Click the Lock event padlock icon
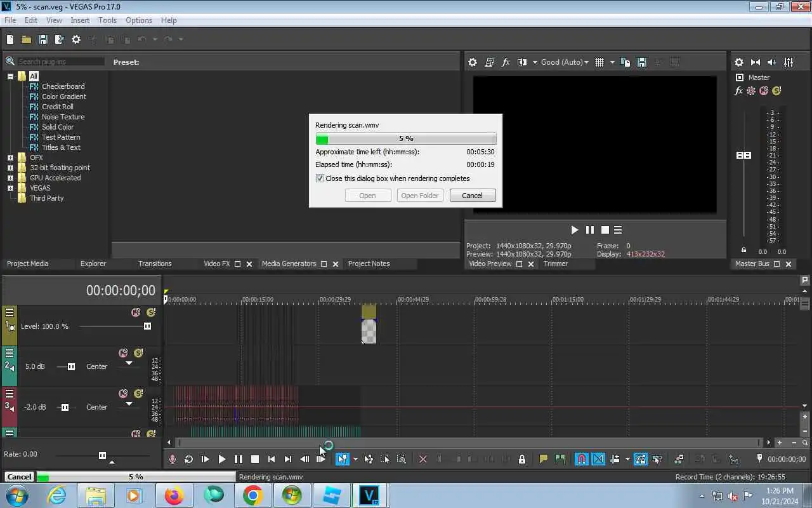The width and height of the screenshot is (812, 508). [522, 459]
